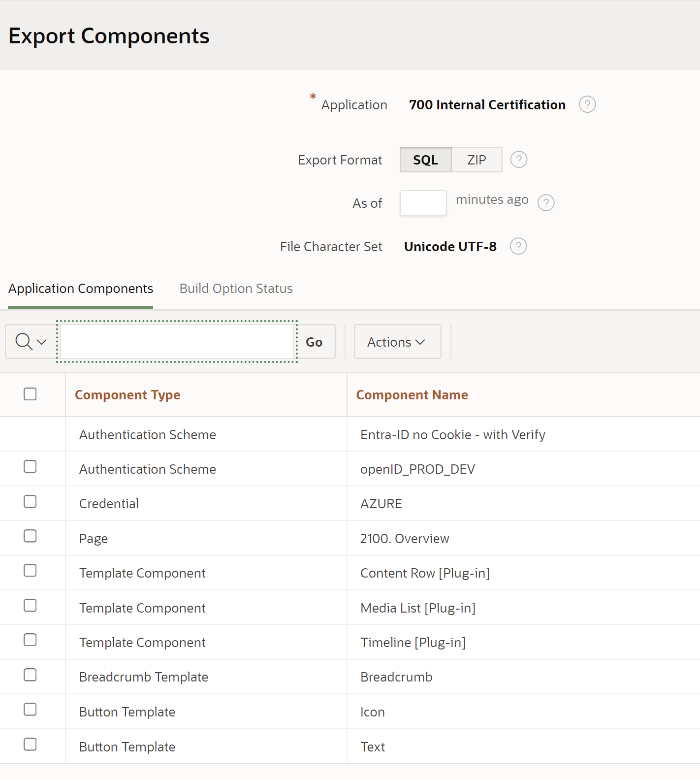Sort by the Component Name column header

pyautogui.click(x=412, y=395)
